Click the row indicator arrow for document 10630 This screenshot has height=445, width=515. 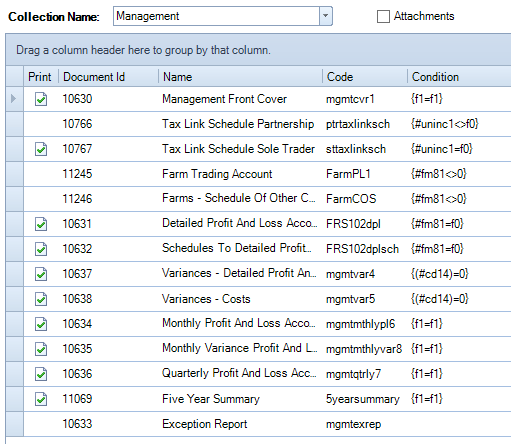click(x=13, y=99)
